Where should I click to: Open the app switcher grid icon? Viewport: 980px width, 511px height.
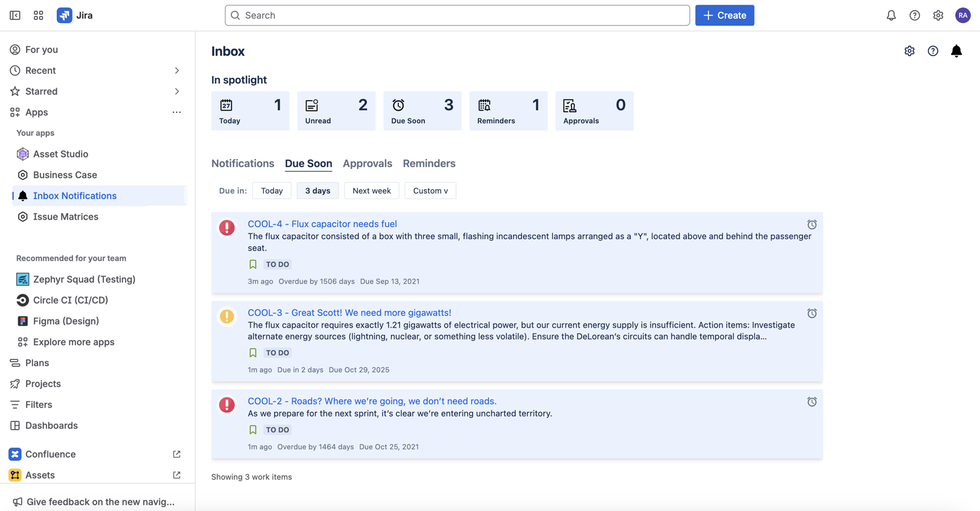point(39,15)
